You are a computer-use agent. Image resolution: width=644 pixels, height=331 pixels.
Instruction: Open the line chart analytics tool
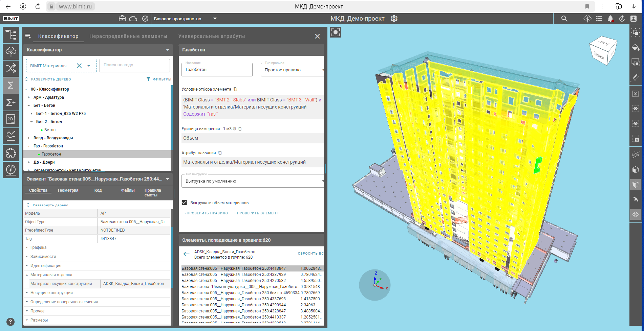pos(11,136)
